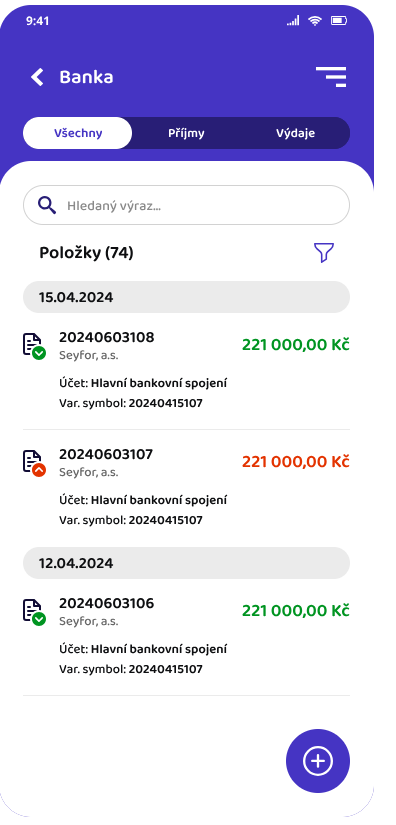The height and width of the screenshot is (825, 396).
Task: Open transaction 20240603106 entry
Action: (186, 636)
